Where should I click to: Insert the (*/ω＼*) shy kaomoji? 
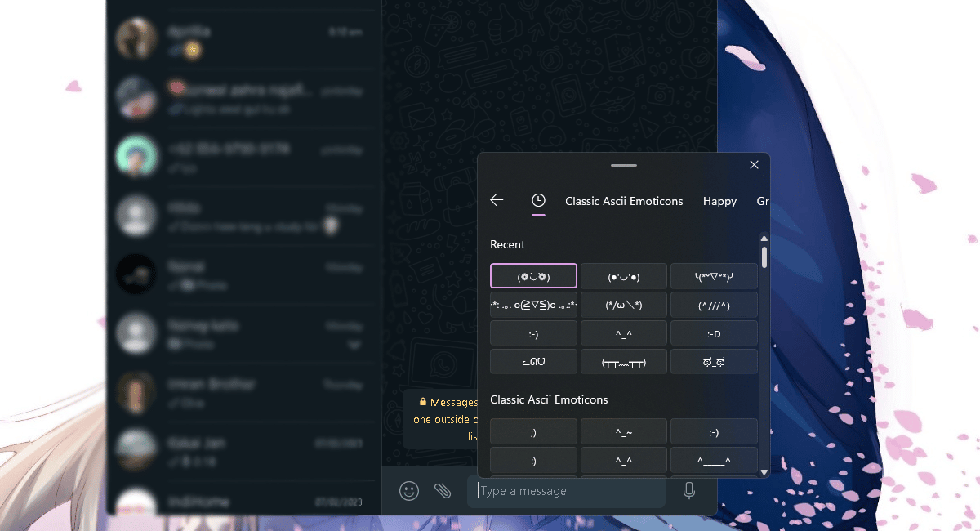point(624,305)
